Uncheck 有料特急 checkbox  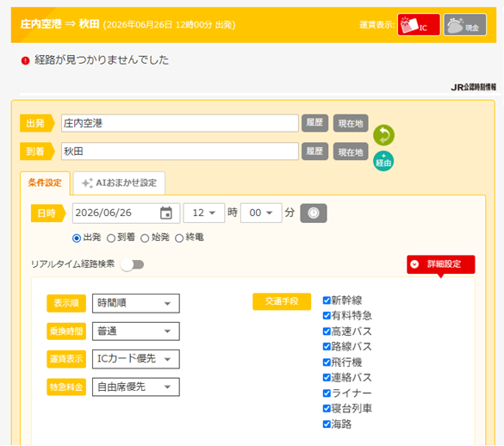coord(327,315)
